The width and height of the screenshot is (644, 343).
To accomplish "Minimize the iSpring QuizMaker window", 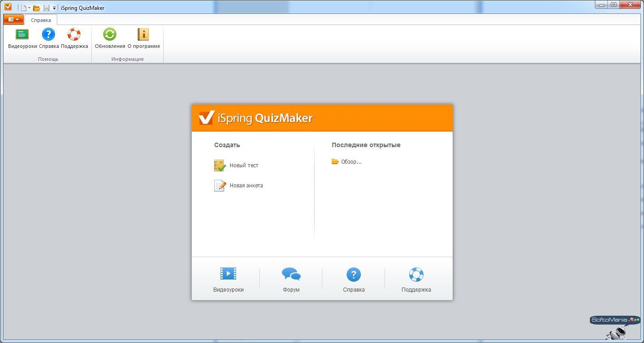I will [x=602, y=5].
